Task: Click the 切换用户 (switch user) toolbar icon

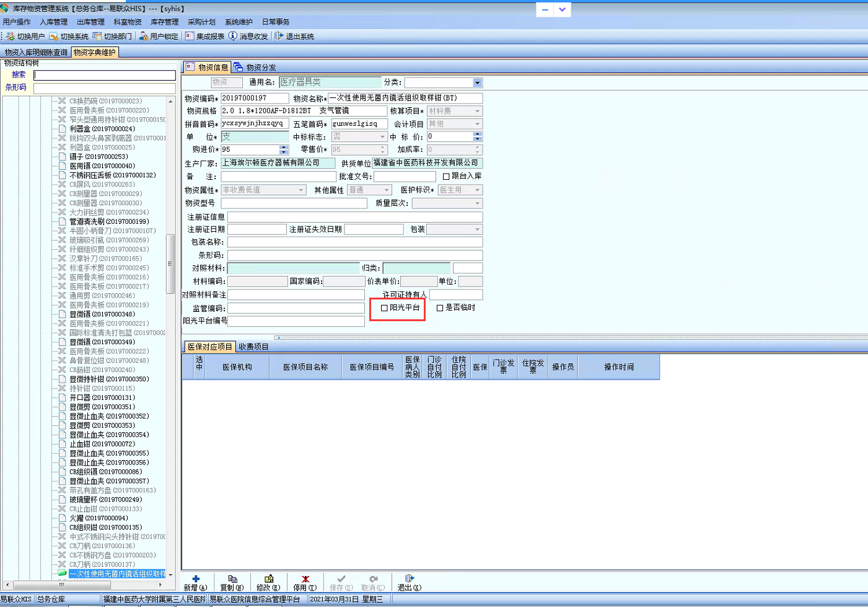Action: pyautogui.click(x=11, y=37)
